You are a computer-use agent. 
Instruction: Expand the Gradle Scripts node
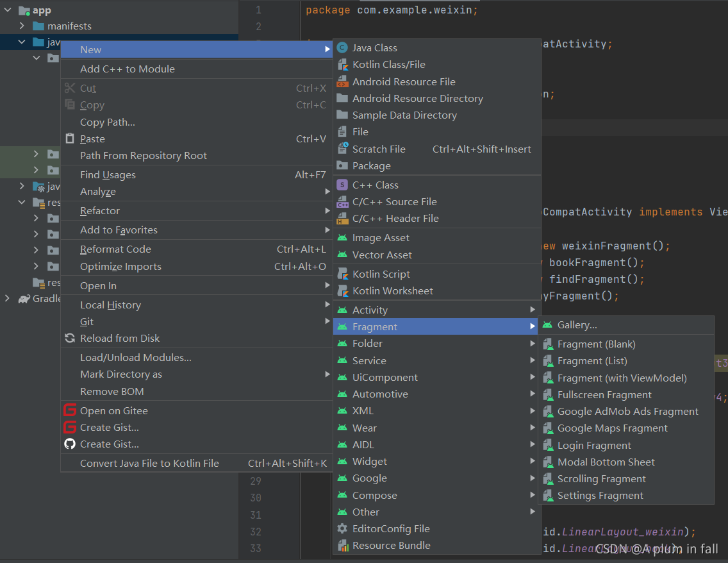point(7,298)
